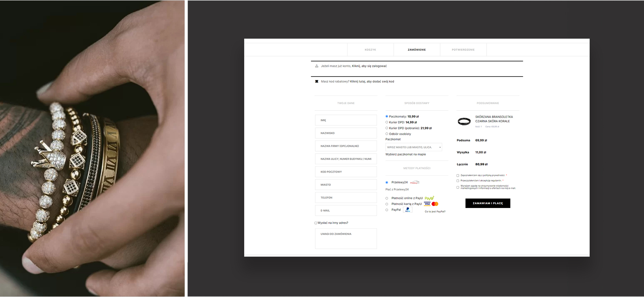Click 'Co to jest PayPal?' link
The width and height of the screenshot is (644, 297).
click(x=435, y=212)
